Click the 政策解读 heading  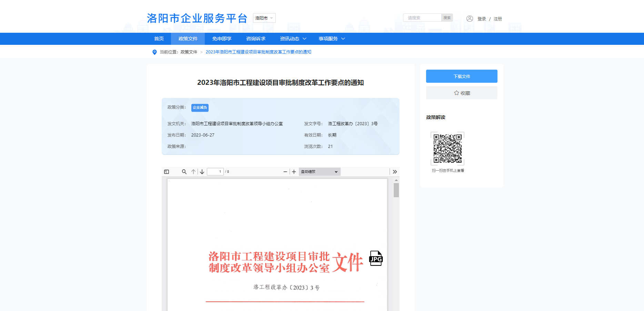tap(436, 117)
